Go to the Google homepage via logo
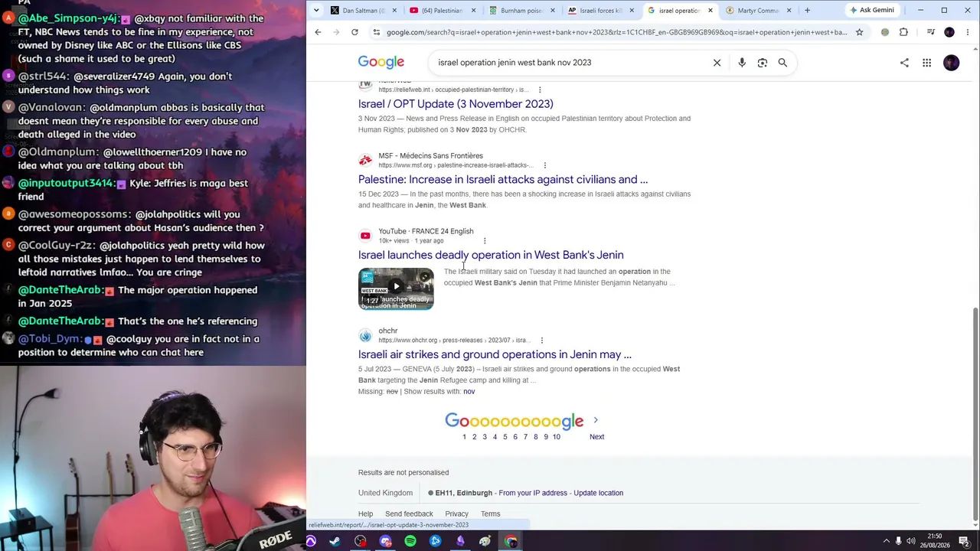Viewport: 980px width, 551px height. tap(381, 63)
